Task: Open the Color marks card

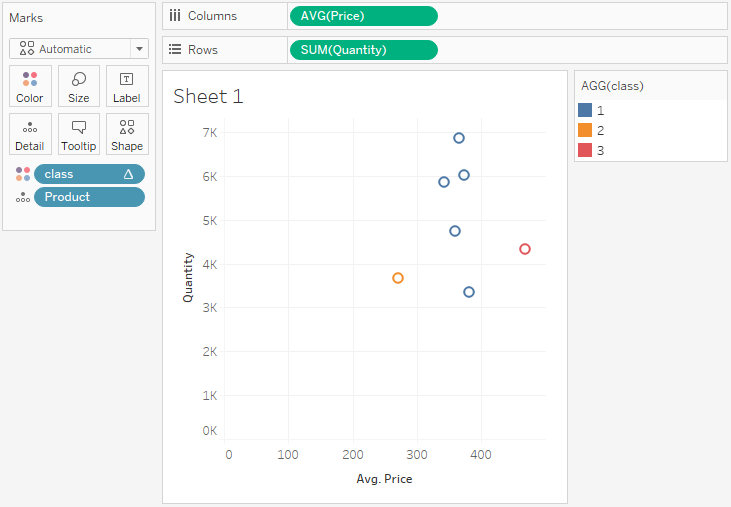Action: (x=30, y=86)
